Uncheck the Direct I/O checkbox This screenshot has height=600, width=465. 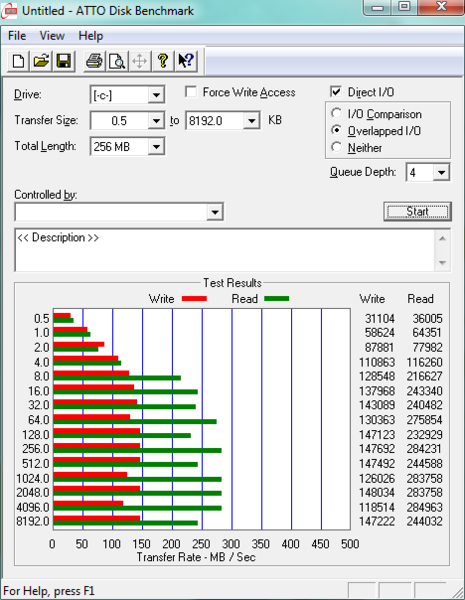pyautogui.click(x=336, y=92)
